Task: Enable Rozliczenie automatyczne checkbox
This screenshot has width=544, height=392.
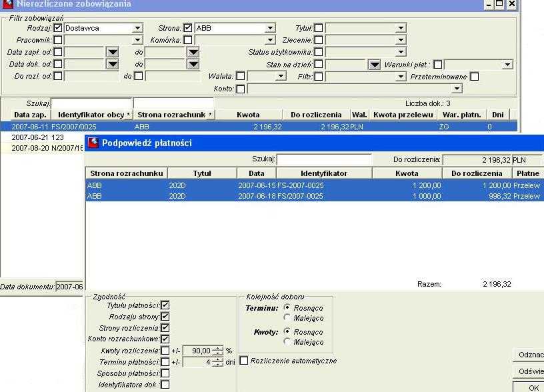Action: click(x=244, y=361)
